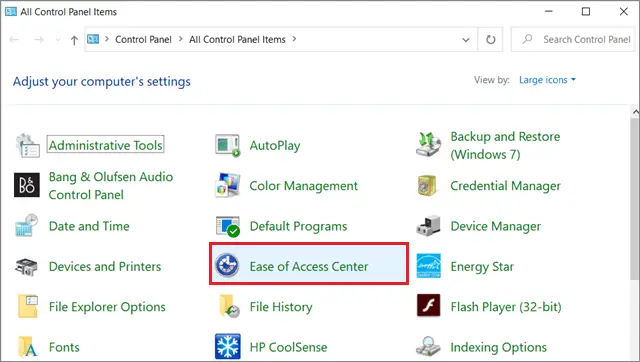640x362 pixels.
Task: Click the AutoPlay icon
Action: click(227, 145)
